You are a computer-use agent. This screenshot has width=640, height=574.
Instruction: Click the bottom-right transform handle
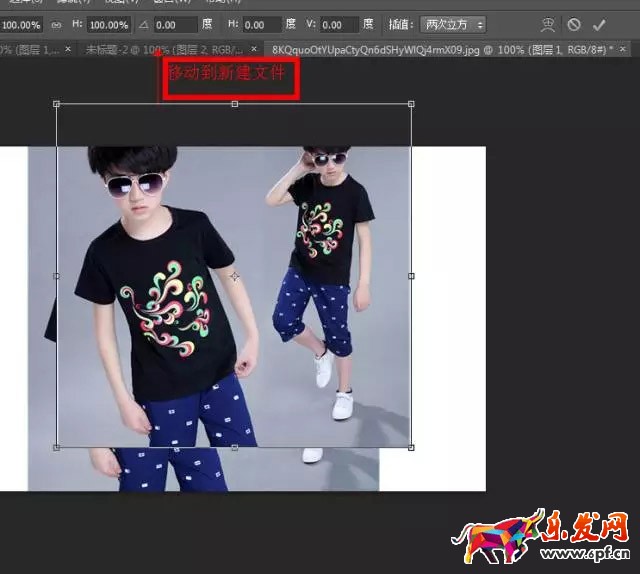(411, 447)
